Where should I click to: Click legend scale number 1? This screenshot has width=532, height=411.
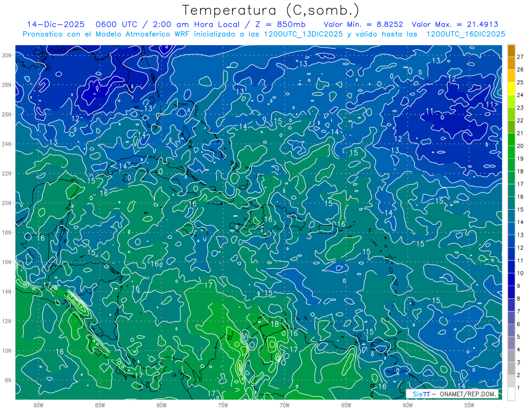[x=518, y=388]
